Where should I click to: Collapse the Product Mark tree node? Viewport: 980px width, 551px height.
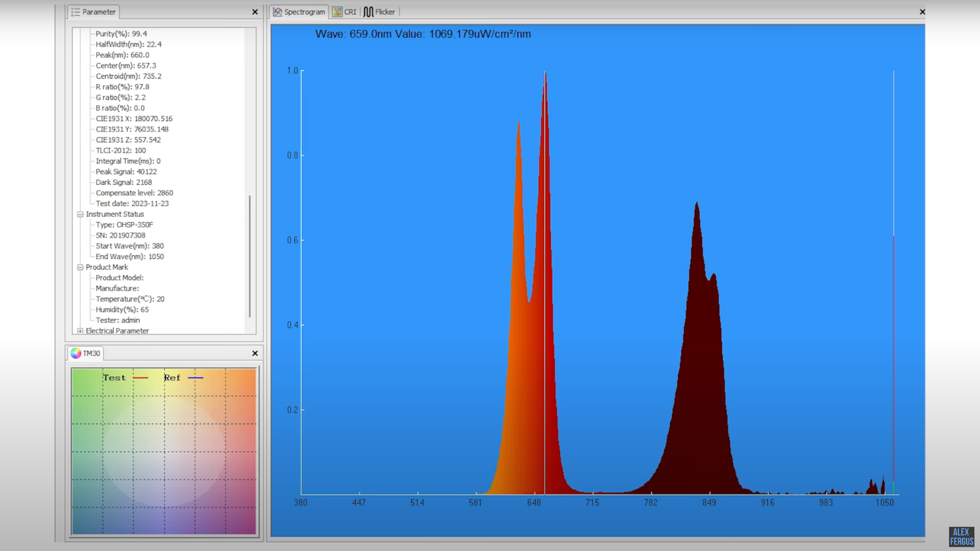point(80,267)
